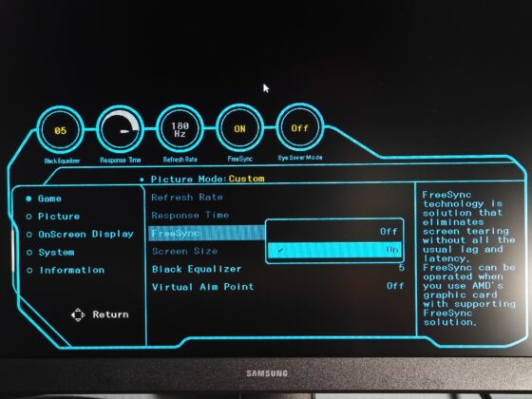This screenshot has width=532, height=399.
Task: Click the Black Equalizer value 5
Action: coord(401,268)
